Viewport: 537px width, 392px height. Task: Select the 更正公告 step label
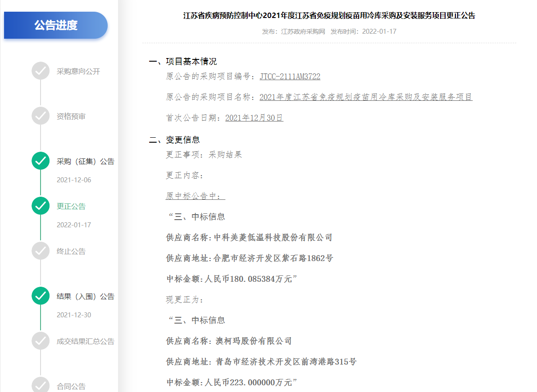pos(71,206)
